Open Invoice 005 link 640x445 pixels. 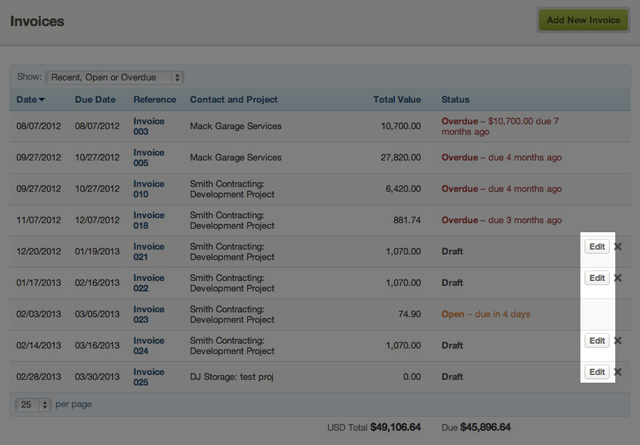[149, 157]
